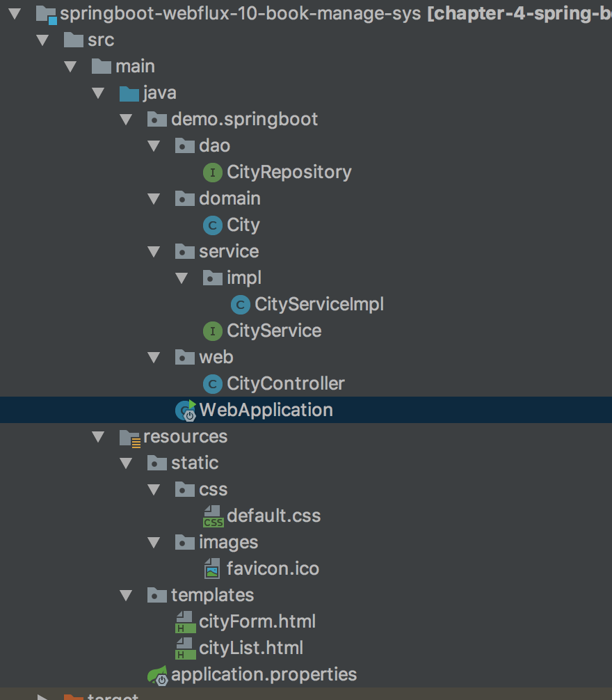The image size is (612, 700).
Task: Click the cityForm.html file icon
Action: tap(185, 621)
